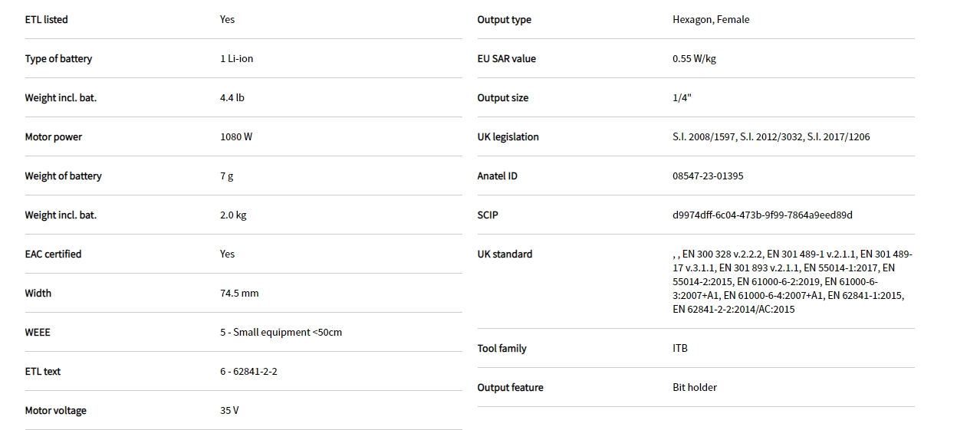Screen dimensions: 980x430
Task: Click the 4.4 lb weight value
Action: 232,98
